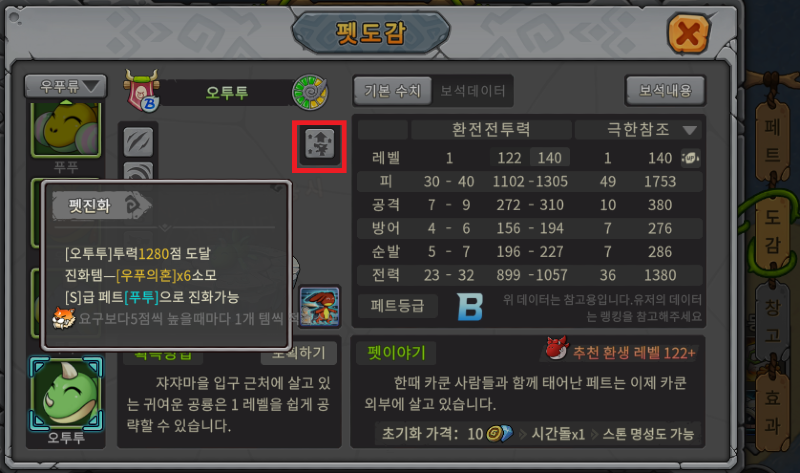Open the 펫이야기 tab

click(396, 353)
